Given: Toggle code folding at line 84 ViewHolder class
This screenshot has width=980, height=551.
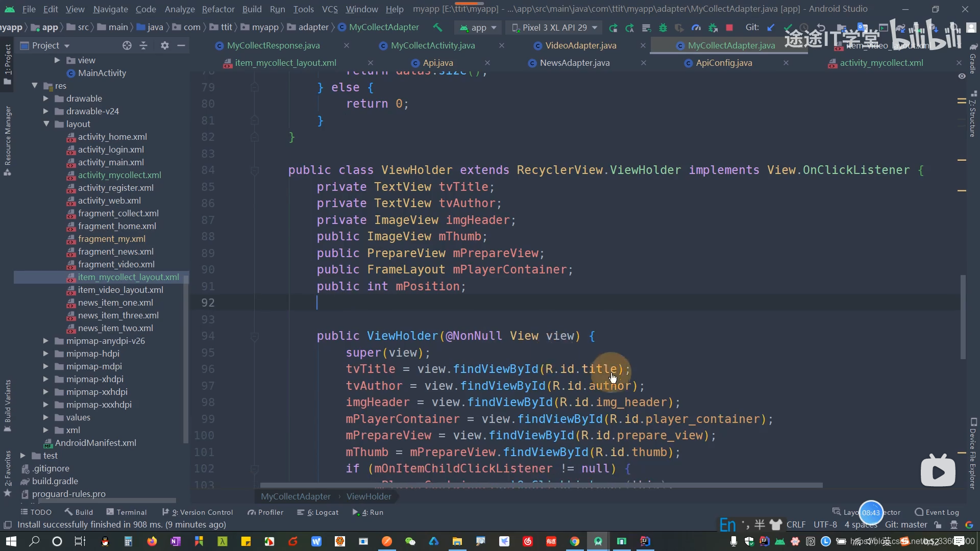Looking at the screenshot, I should pyautogui.click(x=254, y=170).
